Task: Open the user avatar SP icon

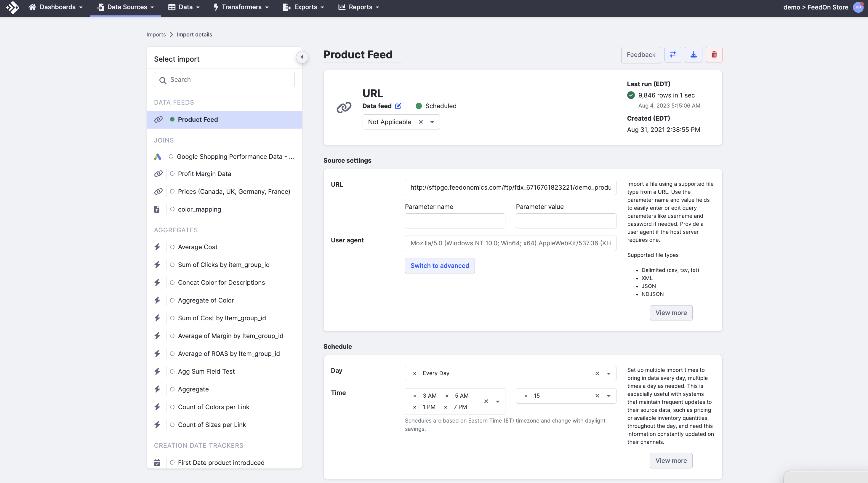Action: click(858, 7)
